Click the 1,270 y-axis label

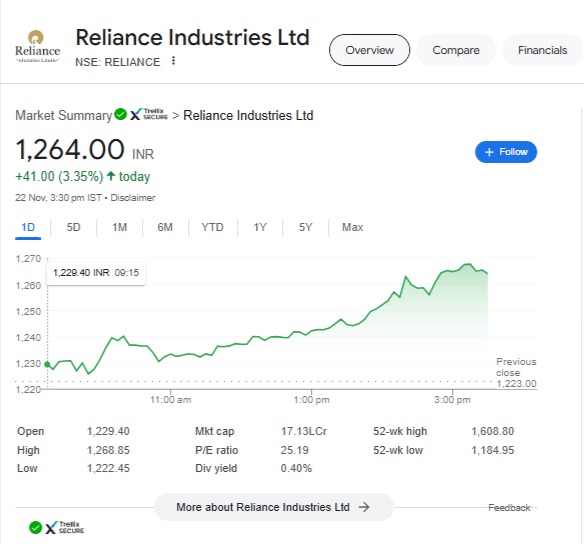(28, 258)
